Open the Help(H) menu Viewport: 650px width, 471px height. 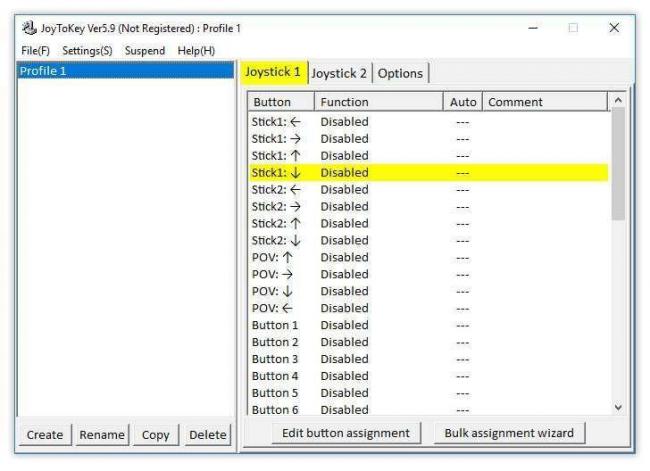[196, 51]
